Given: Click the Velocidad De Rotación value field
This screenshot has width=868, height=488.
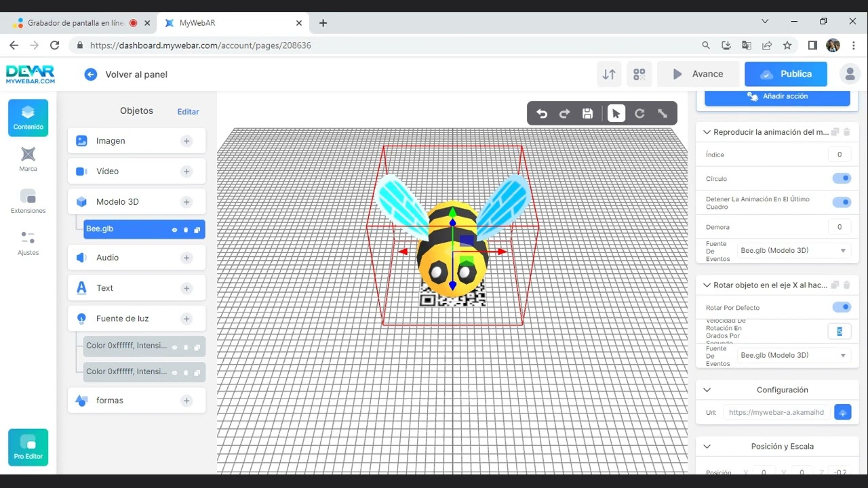Looking at the screenshot, I should (x=840, y=331).
